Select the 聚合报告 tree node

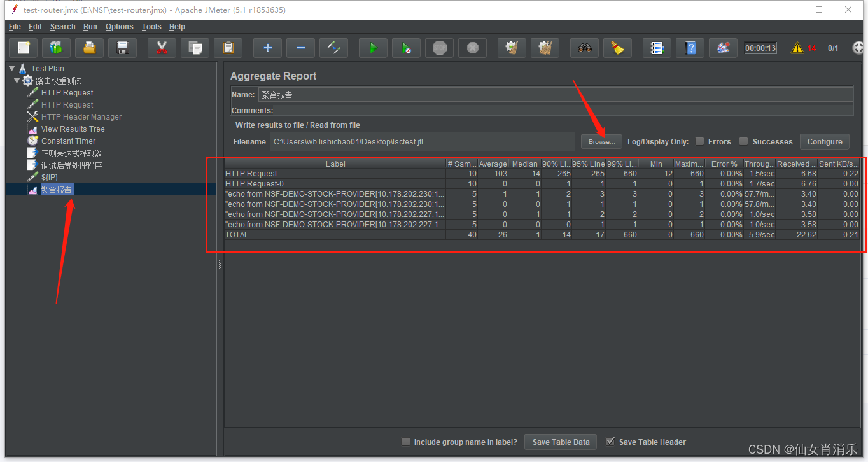57,190
